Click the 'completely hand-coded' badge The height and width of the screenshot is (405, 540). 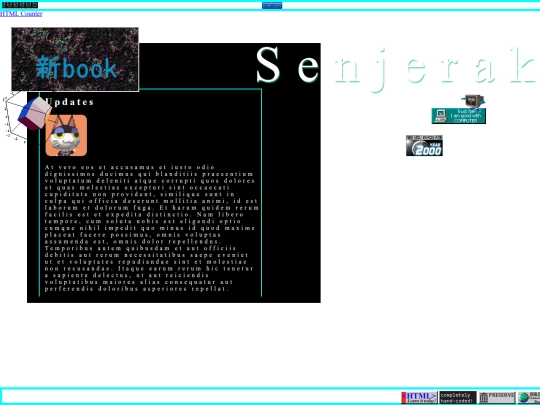coord(458,397)
